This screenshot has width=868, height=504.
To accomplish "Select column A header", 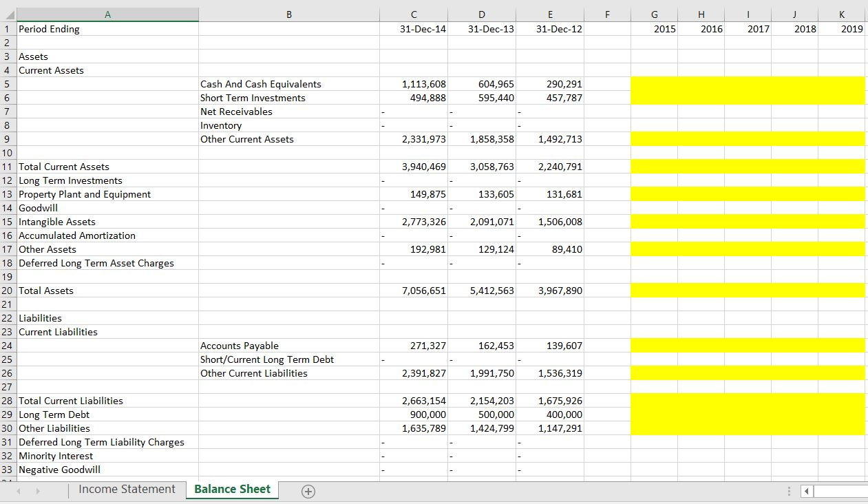I will 107,14.
